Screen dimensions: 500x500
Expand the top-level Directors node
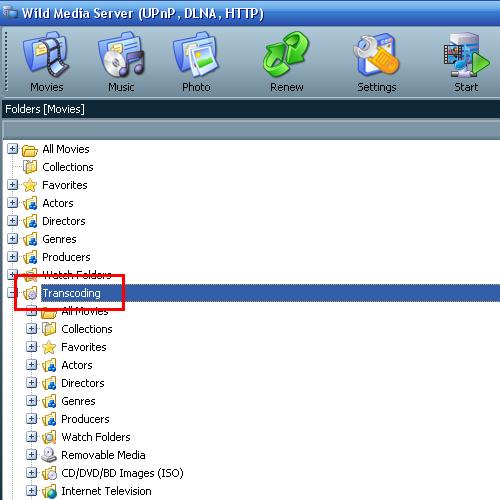coord(12,221)
